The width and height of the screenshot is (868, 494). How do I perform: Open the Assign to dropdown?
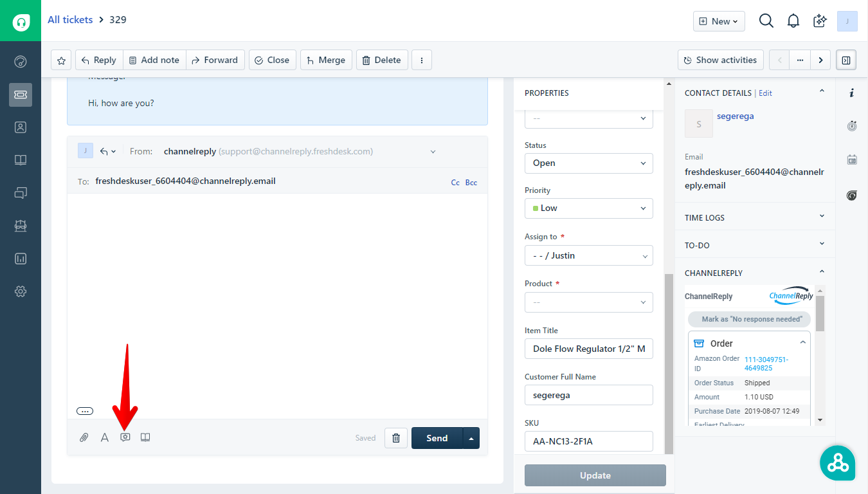click(x=589, y=255)
